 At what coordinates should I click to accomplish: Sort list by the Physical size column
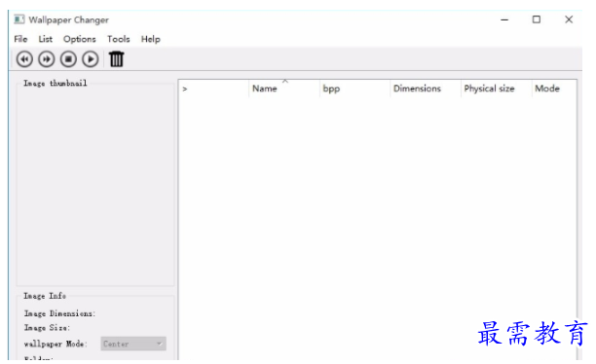pos(496,89)
